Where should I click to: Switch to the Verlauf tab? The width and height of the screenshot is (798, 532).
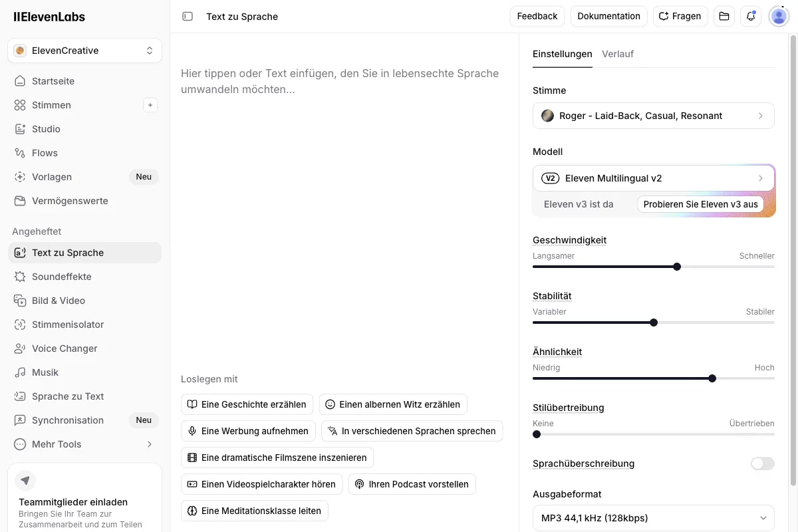tap(618, 54)
